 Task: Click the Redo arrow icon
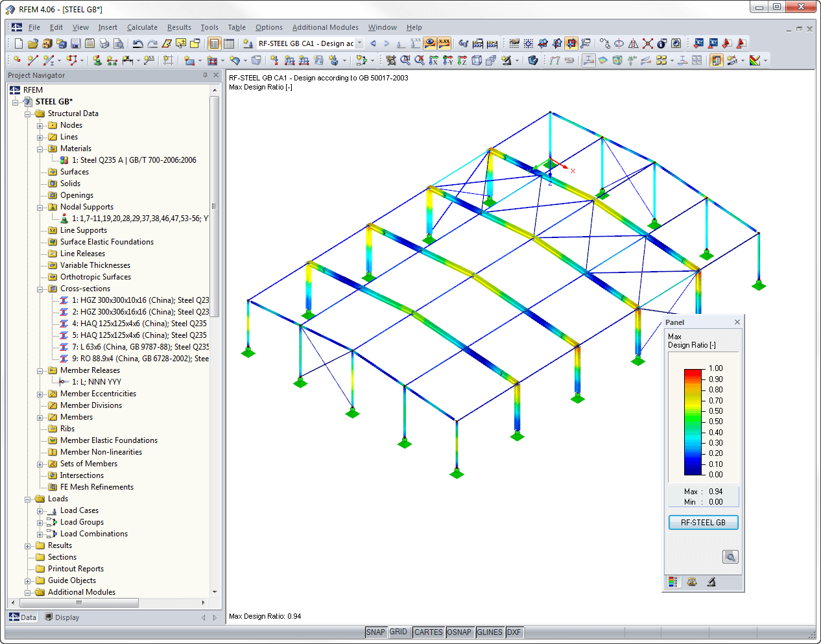click(152, 43)
